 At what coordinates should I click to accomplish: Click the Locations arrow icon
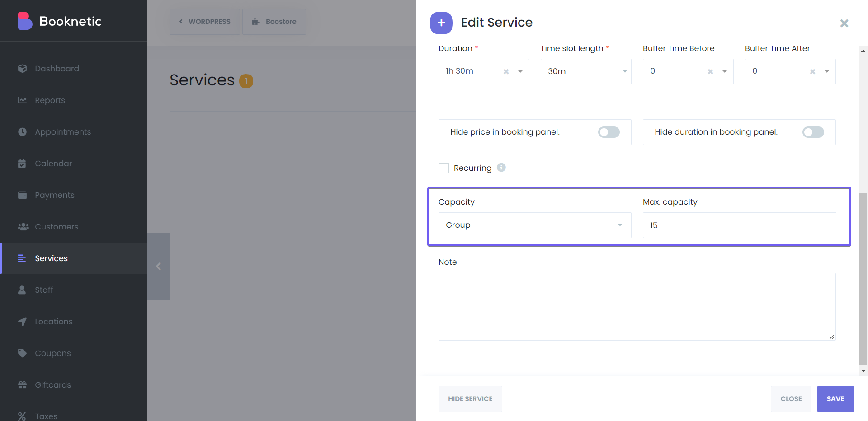(x=22, y=322)
